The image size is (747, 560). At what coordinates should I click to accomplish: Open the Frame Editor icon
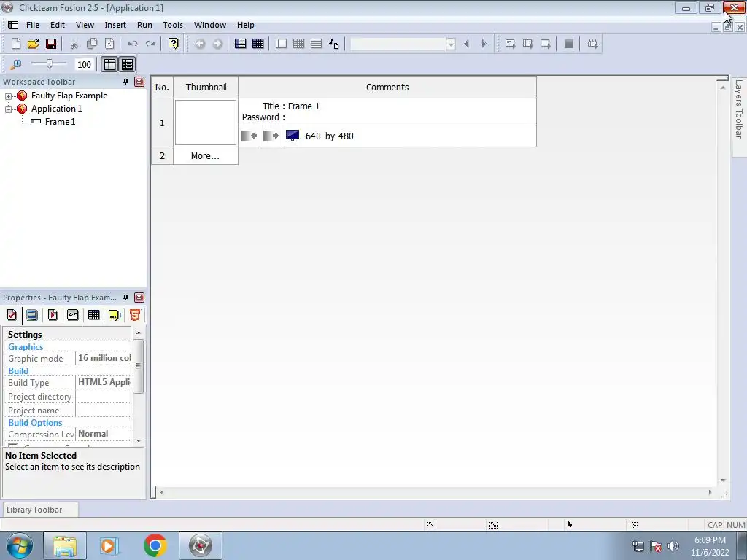[281, 44]
